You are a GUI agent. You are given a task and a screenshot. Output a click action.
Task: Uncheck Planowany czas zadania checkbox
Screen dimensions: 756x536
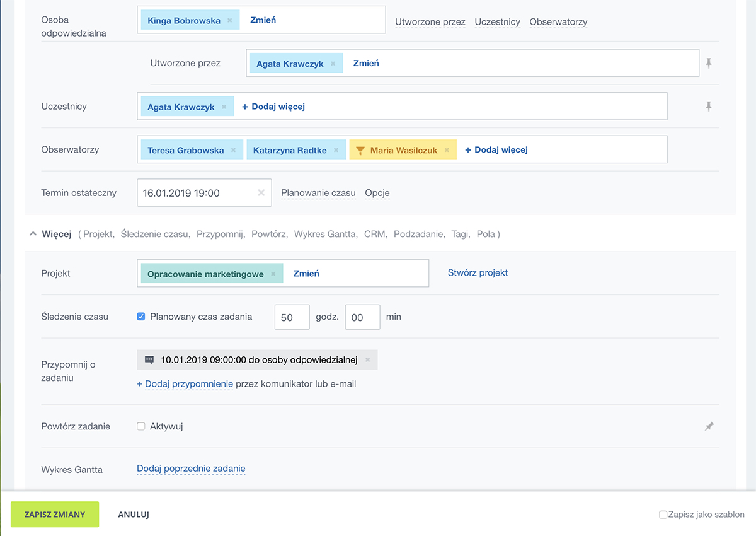click(x=141, y=317)
